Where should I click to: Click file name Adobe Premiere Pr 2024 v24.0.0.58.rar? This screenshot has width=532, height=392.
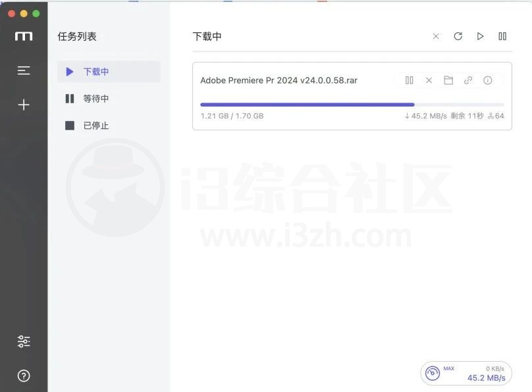tap(279, 80)
